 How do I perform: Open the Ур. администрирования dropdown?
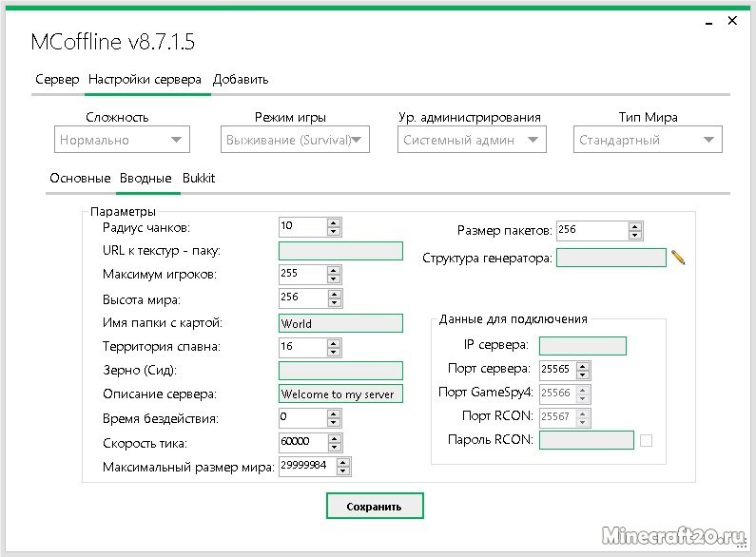tap(472, 140)
